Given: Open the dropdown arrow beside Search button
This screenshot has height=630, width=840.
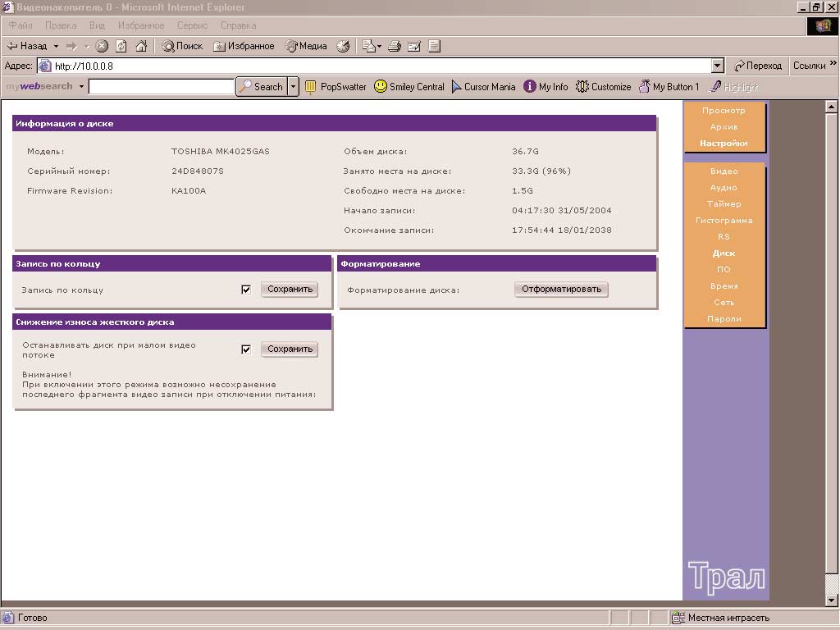Looking at the screenshot, I should click(293, 86).
